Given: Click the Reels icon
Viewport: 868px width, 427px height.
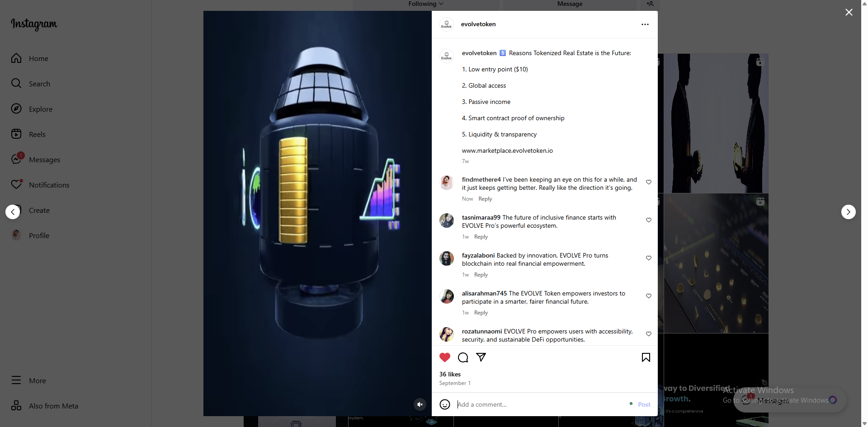Looking at the screenshot, I should [x=16, y=134].
